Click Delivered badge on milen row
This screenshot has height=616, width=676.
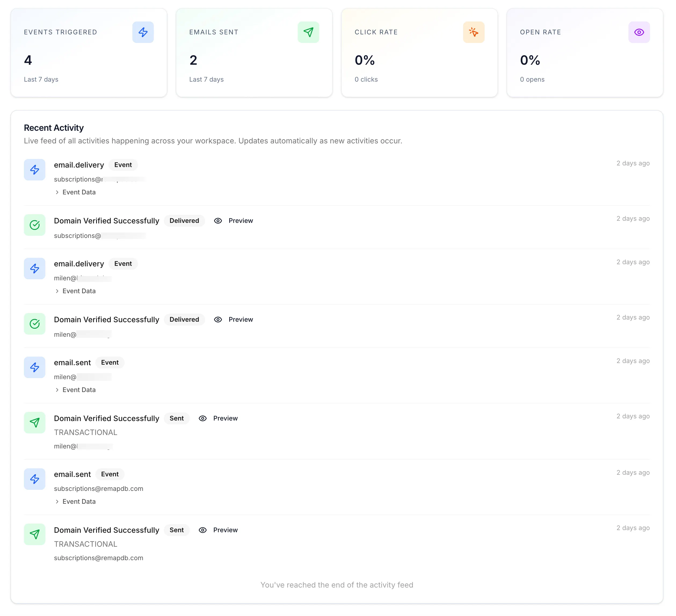click(184, 320)
